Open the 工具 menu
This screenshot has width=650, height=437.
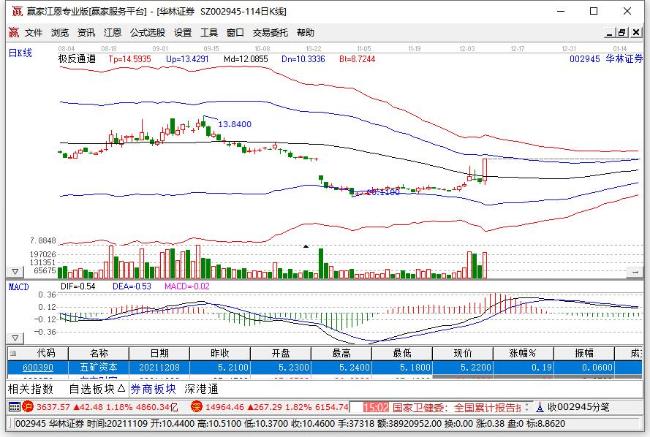tap(209, 33)
